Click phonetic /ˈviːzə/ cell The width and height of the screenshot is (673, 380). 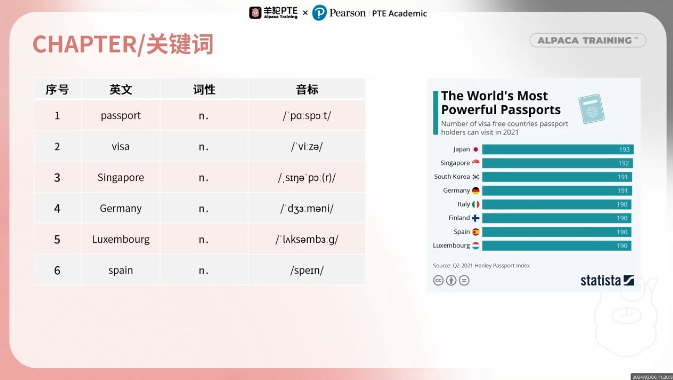[x=307, y=146]
